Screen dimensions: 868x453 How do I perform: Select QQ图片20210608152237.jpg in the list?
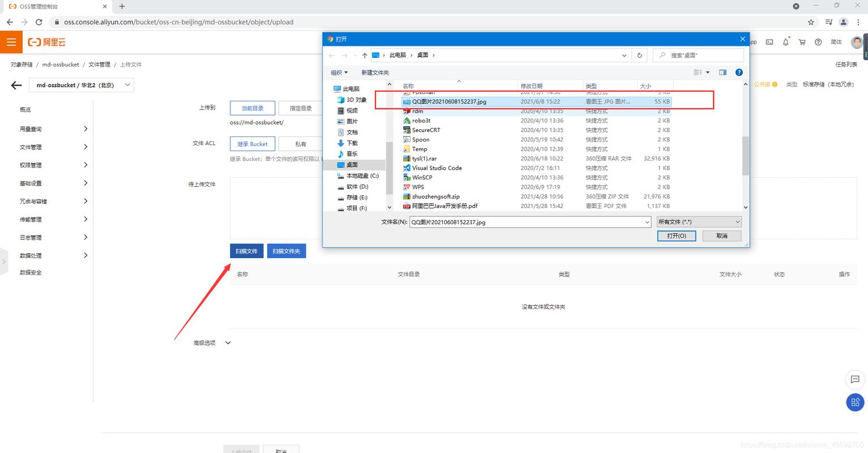point(537,102)
